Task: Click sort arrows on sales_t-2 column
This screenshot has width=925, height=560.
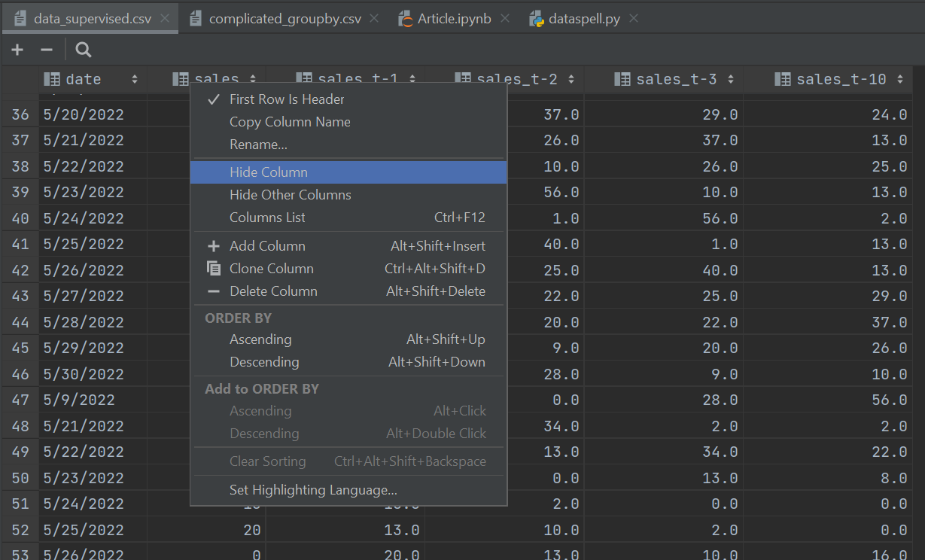Action: coord(571,79)
